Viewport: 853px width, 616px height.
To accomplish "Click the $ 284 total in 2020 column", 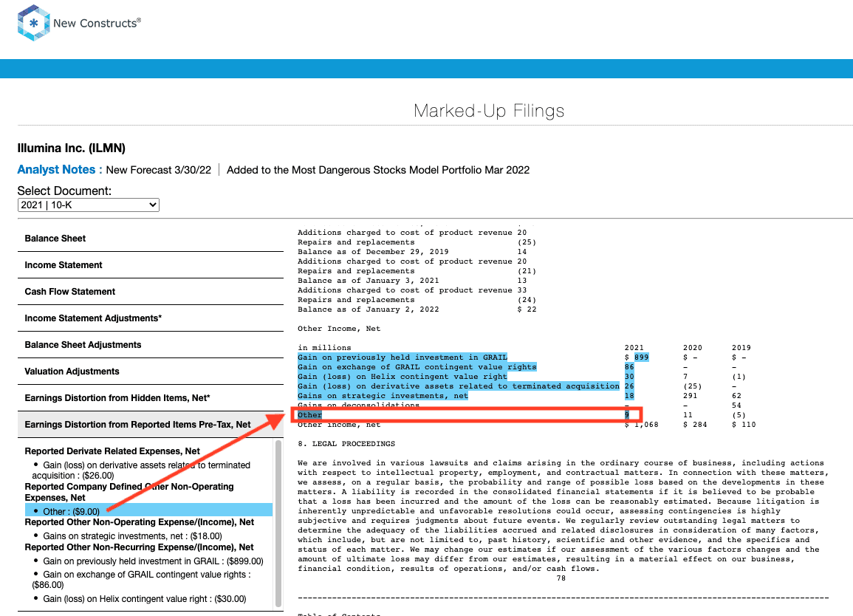I will click(x=695, y=425).
